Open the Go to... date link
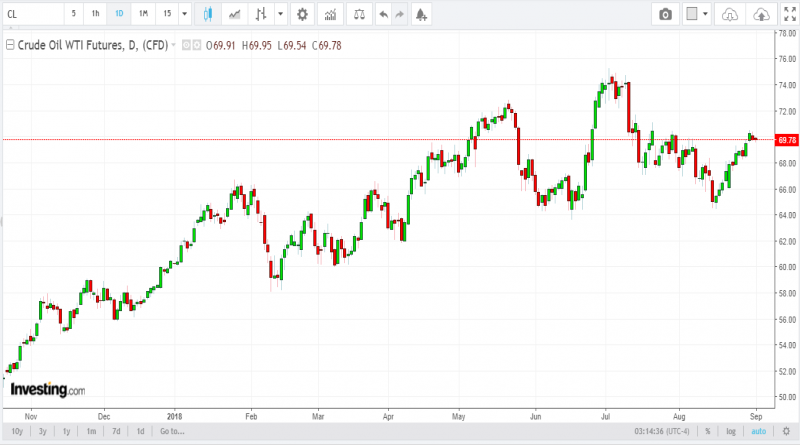 click(x=172, y=431)
